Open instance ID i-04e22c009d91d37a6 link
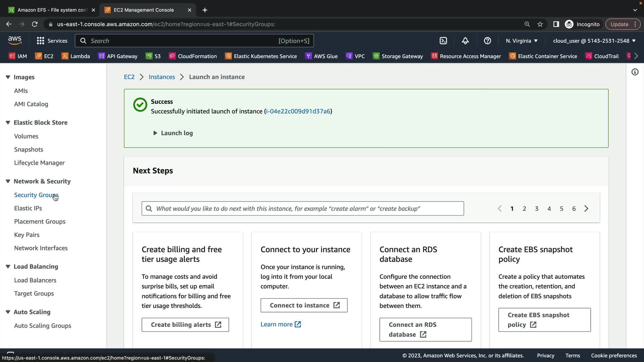 298,111
